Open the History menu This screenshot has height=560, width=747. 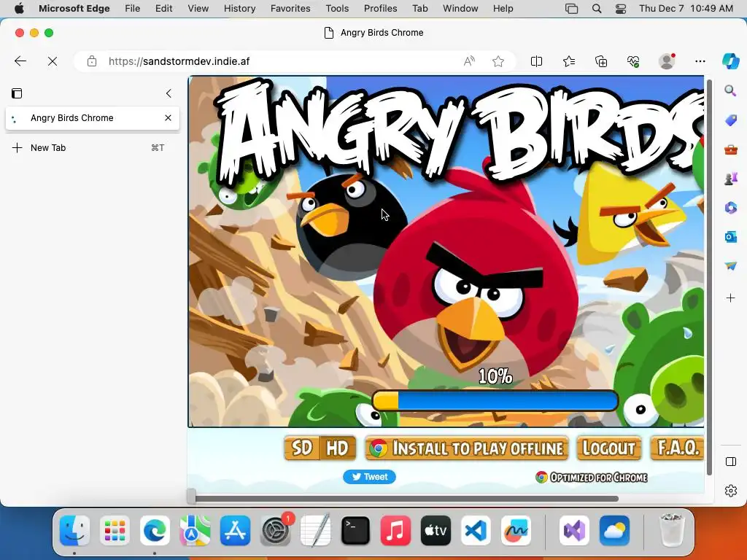click(239, 8)
